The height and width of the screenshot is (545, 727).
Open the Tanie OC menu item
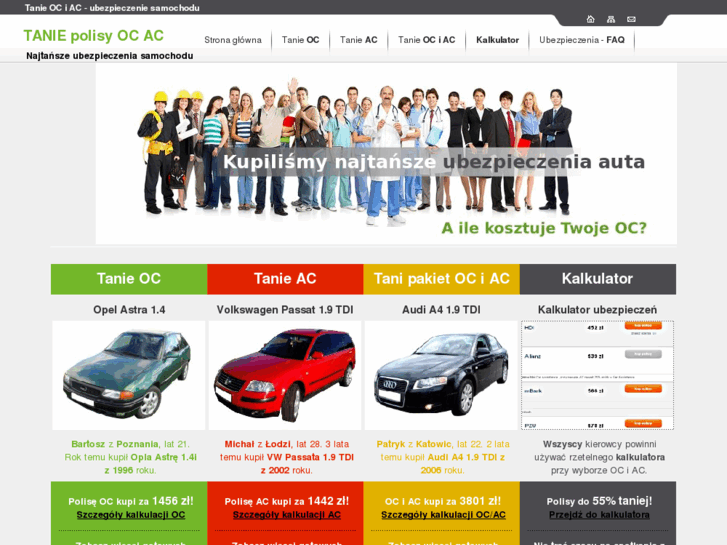(300, 40)
